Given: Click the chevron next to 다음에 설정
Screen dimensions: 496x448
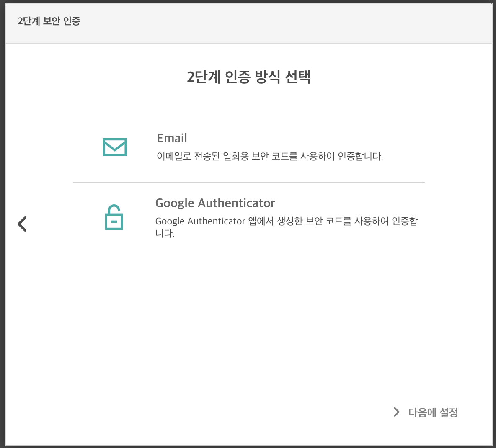Looking at the screenshot, I should pyautogui.click(x=396, y=412).
